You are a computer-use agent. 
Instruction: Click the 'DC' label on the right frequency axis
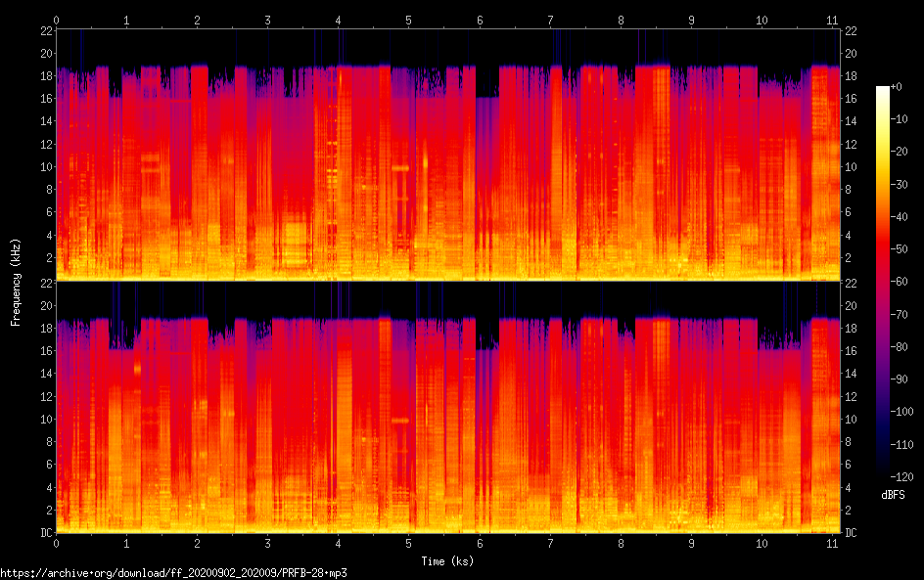pos(851,533)
